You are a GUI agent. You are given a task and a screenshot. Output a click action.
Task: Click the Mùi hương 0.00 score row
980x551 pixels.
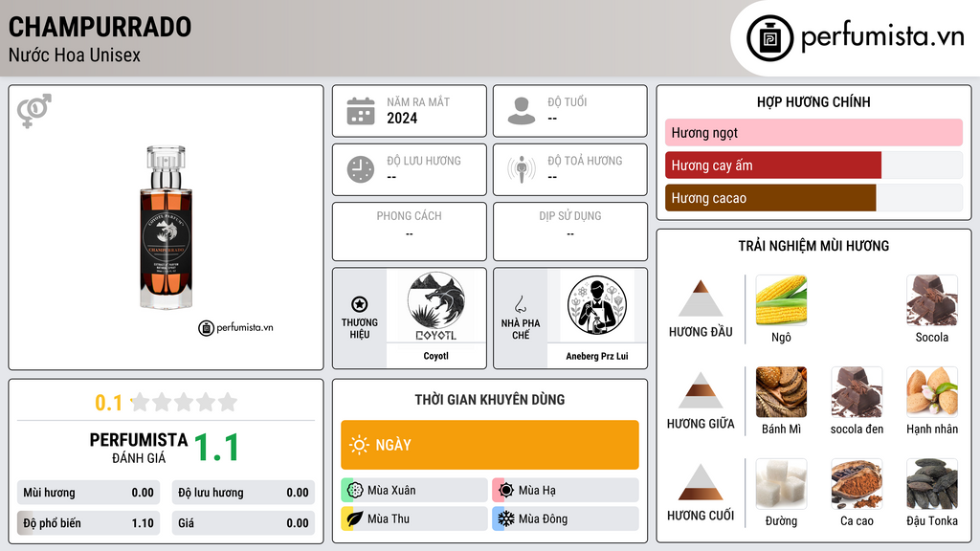88,493
